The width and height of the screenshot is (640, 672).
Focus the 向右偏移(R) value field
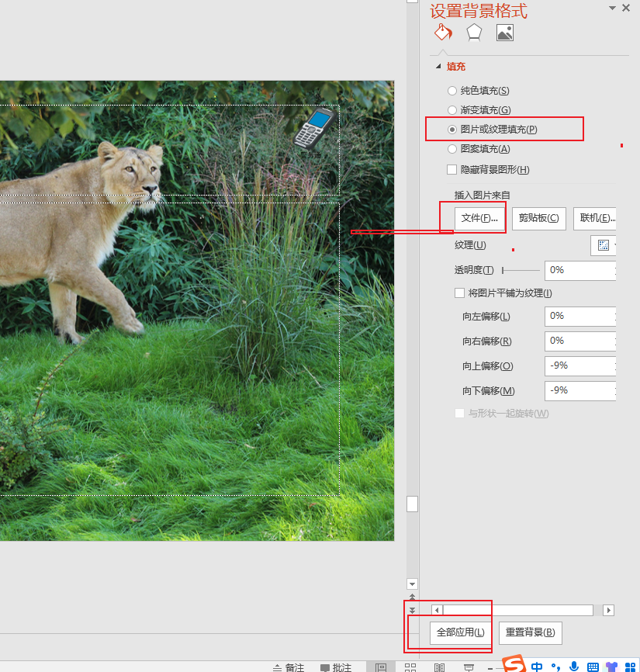point(580,341)
